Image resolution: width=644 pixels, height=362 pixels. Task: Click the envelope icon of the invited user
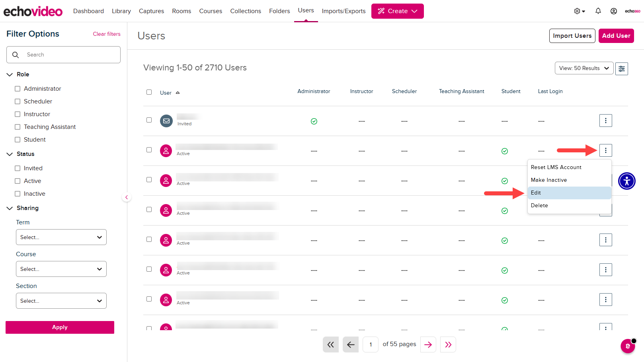click(166, 121)
